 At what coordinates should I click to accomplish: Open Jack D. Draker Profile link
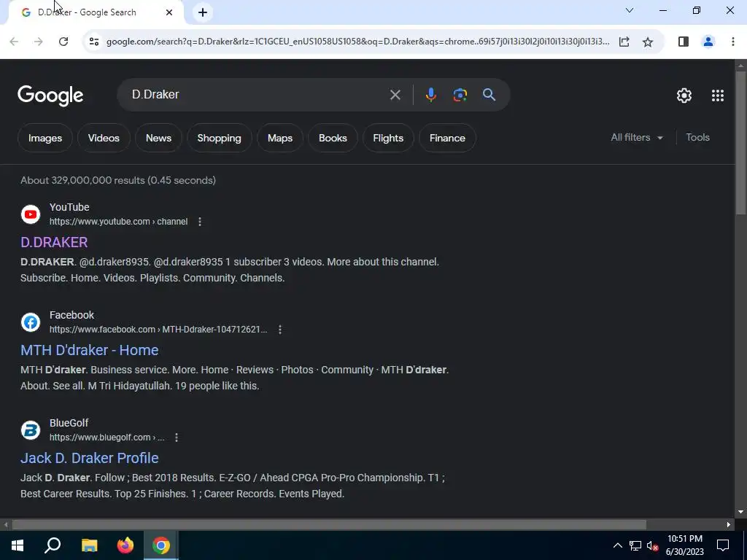point(90,458)
